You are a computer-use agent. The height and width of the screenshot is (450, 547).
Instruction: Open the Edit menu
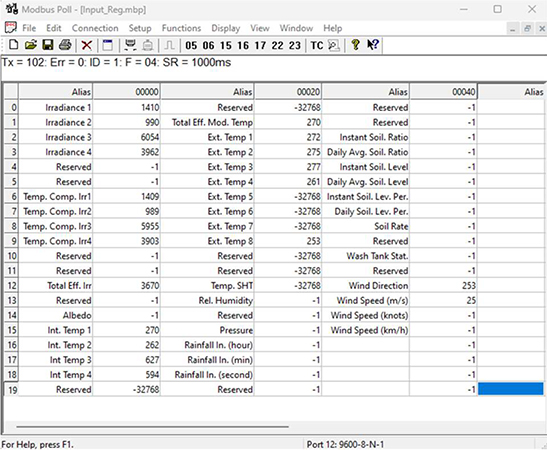(x=54, y=28)
